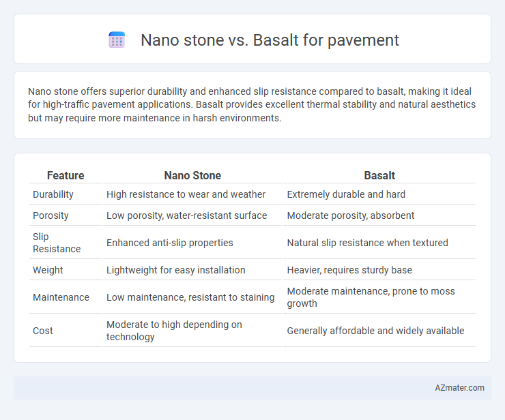
Task: Click the summary paragraph starting 'Nano stone offers superior durability'
Action: click(252, 104)
